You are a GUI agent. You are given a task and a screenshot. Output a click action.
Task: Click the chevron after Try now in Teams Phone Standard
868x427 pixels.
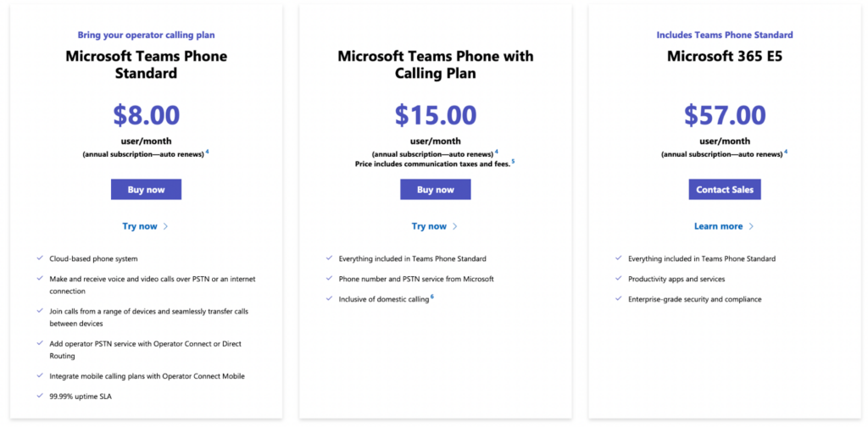coord(165,227)
